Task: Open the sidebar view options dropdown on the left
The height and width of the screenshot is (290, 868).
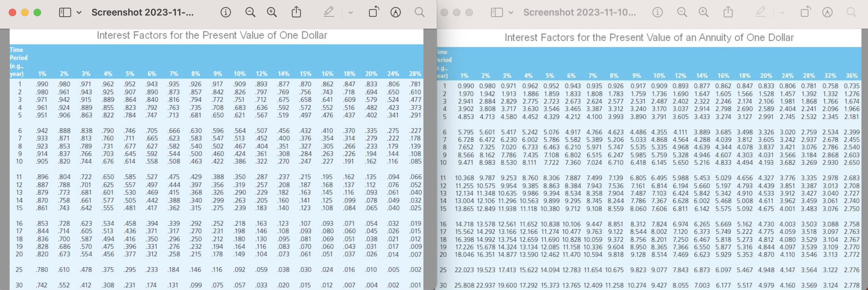Action: [x=80, y=12]
